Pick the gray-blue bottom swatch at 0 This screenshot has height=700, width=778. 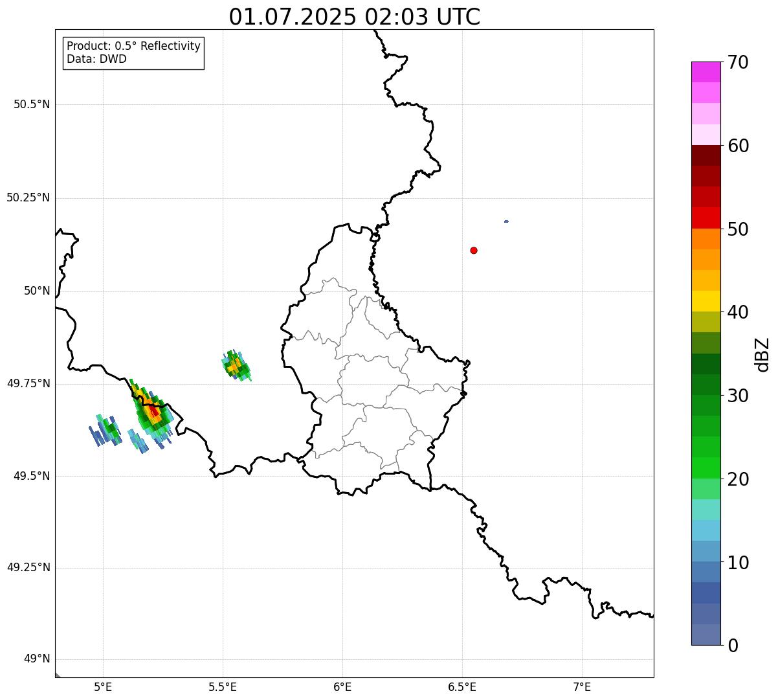[x=706, y=635]
